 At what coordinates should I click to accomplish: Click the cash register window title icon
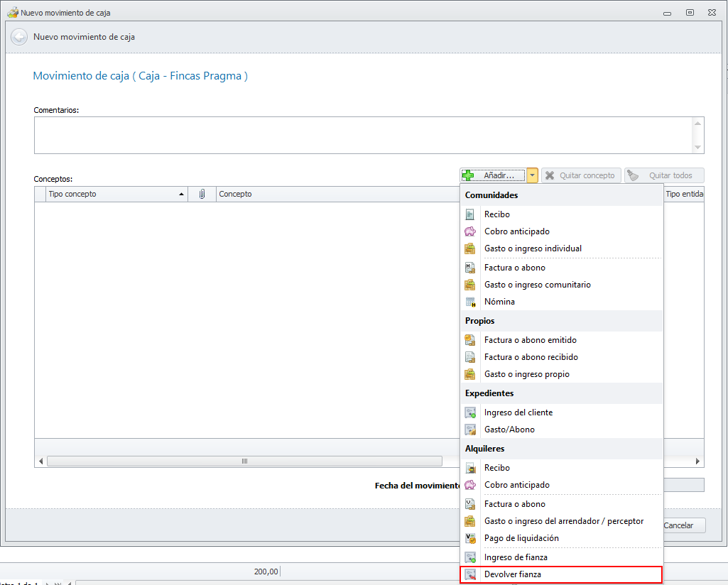(x=13, y=13)
